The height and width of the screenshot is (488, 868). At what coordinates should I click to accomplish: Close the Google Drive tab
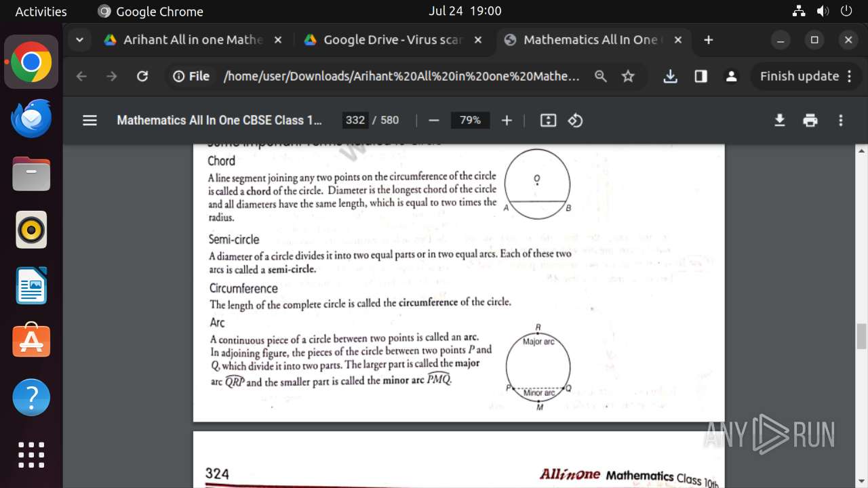(478, 40)
